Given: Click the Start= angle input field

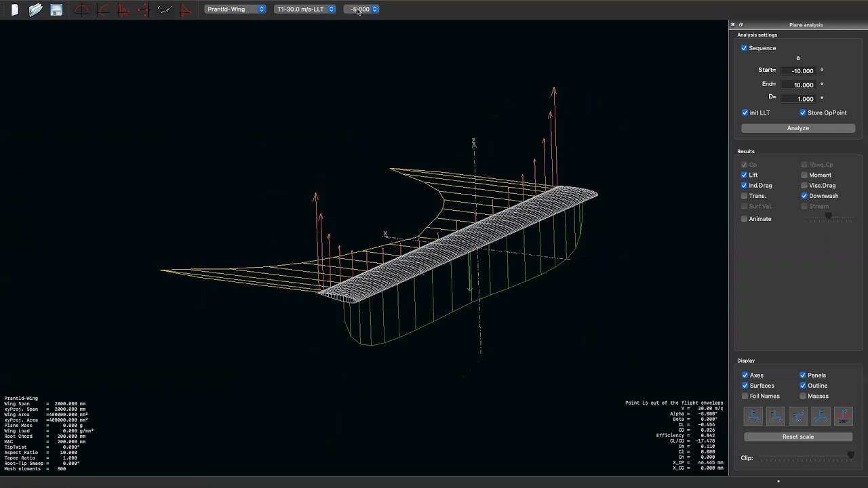Looking at the screenshot, I should tap(799, 70).
